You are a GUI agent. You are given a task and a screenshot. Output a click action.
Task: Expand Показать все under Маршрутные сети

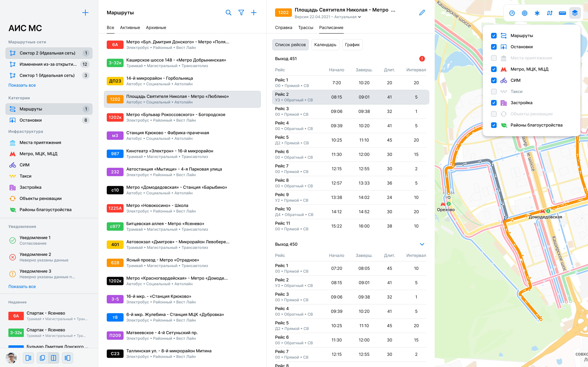(x=22, y=85)
